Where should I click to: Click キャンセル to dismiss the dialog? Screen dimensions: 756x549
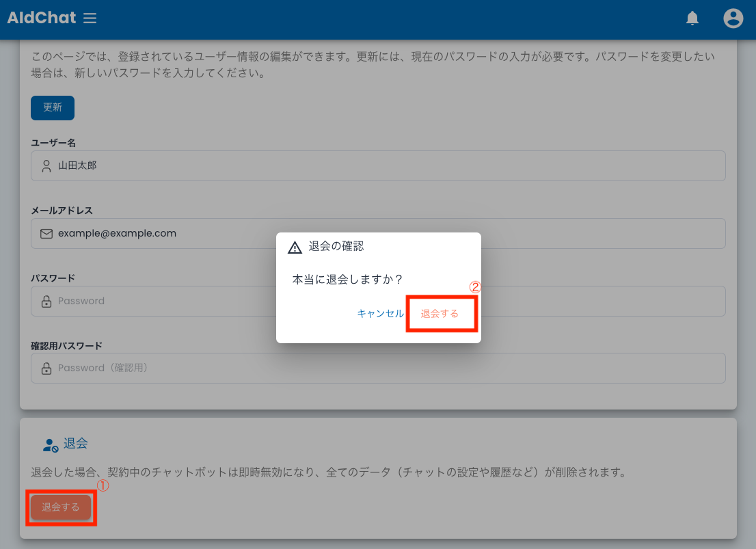click(380, 313)
